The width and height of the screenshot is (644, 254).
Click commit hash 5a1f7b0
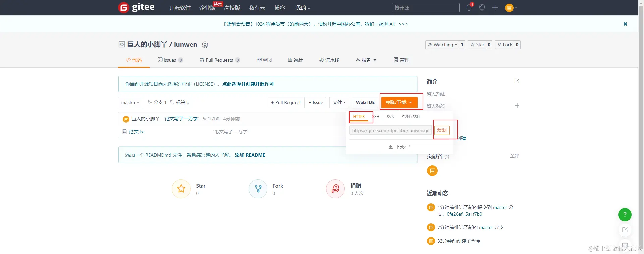point(211,119)
